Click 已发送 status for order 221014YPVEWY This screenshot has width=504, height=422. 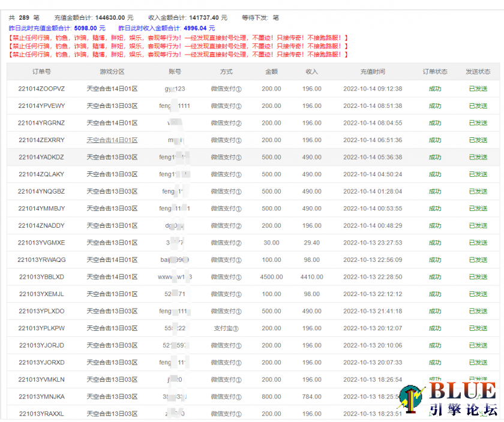point(478,106)
